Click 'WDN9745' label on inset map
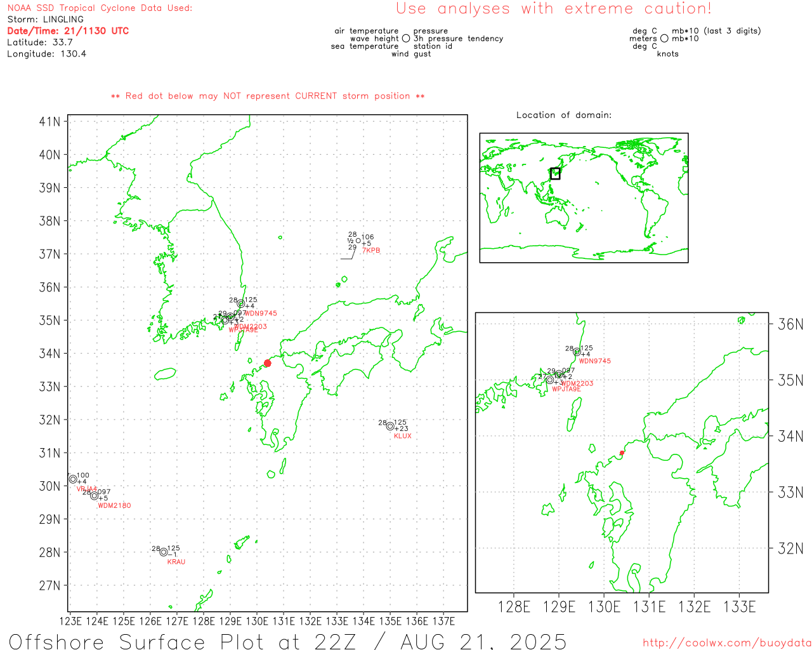The height and width of the screenshot is (650, 812). (595, 361)
